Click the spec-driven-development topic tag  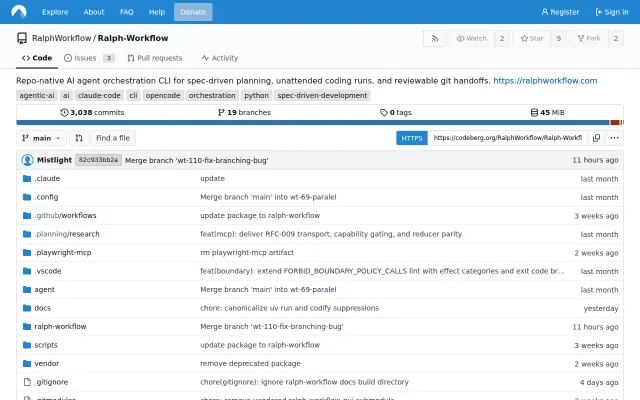(322, 96)
